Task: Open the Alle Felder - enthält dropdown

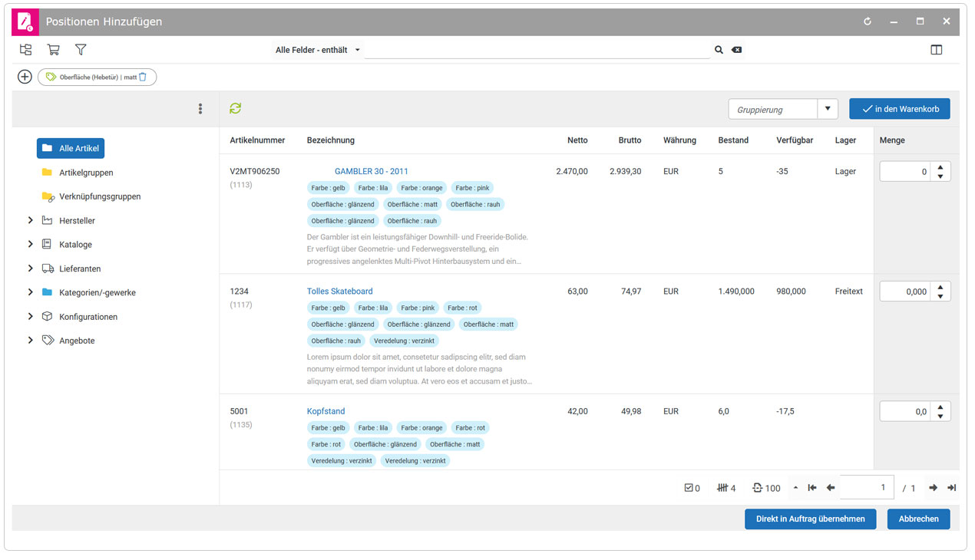Action: 318,50
